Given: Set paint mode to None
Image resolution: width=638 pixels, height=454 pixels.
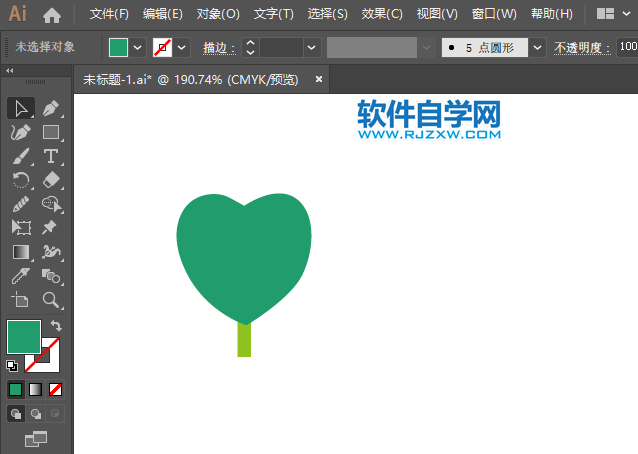Looking at the screenshot, I should tap(55, 390).
